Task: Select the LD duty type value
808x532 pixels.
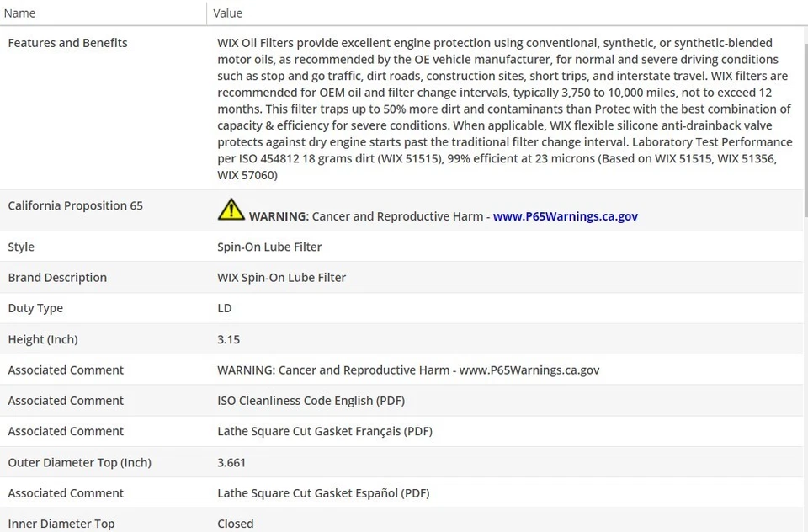Action: (x=225, y=308)
